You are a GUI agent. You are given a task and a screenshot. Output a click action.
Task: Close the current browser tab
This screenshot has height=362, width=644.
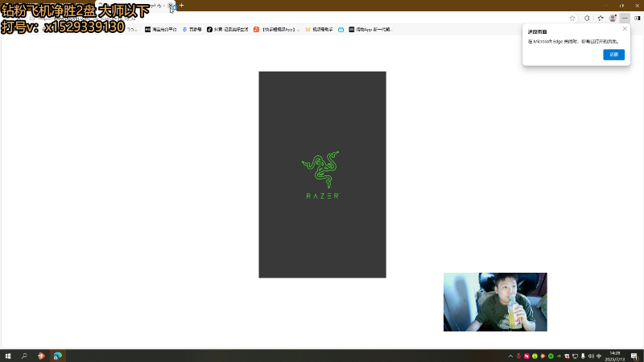pyautogui.click(x=170, y=6)
